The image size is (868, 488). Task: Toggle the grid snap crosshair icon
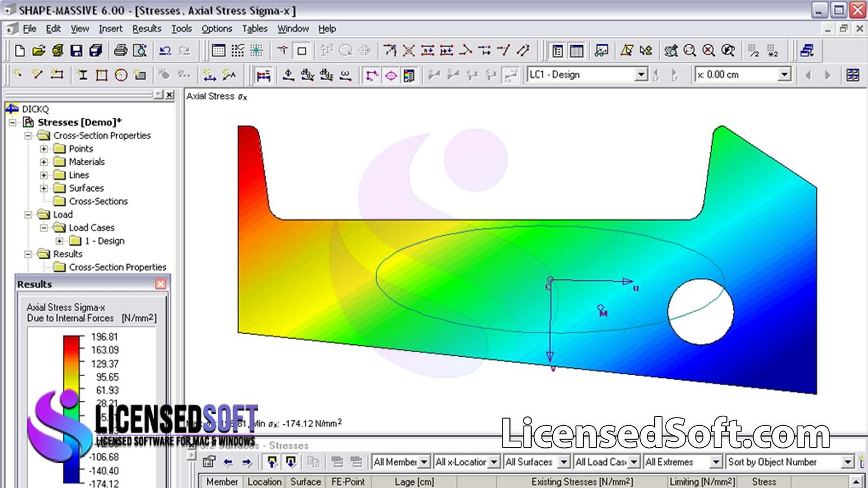(257, 51)
